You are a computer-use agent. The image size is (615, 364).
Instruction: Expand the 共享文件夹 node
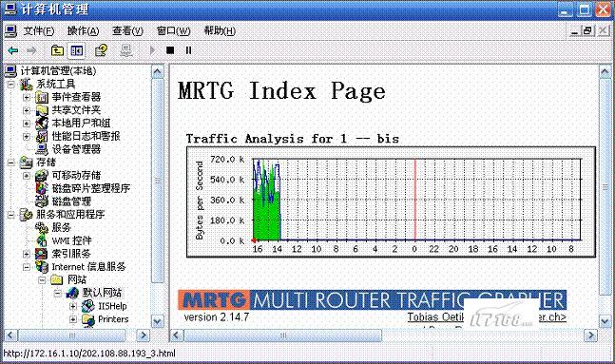[27, 110]
